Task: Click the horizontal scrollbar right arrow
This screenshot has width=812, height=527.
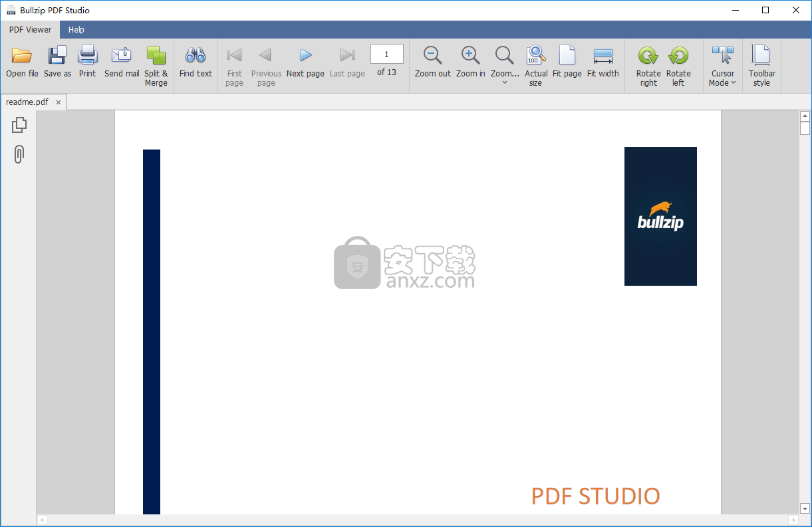Action: (x=793, y=520)
